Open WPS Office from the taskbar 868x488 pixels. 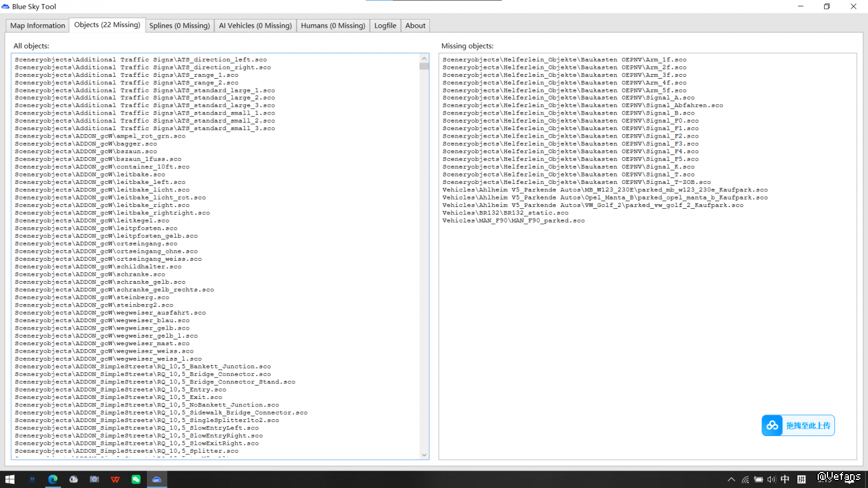115,479
